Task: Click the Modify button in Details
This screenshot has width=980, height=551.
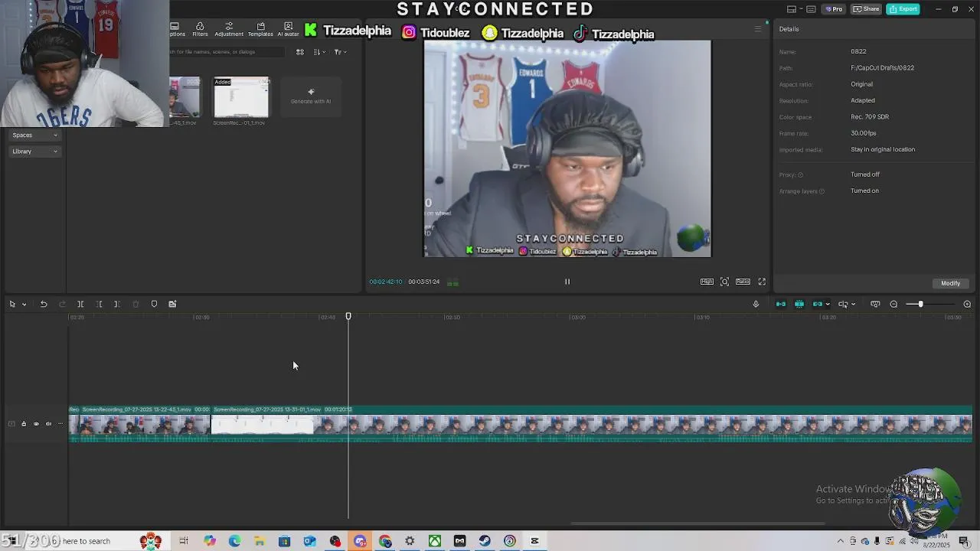Action: point(950,283)
